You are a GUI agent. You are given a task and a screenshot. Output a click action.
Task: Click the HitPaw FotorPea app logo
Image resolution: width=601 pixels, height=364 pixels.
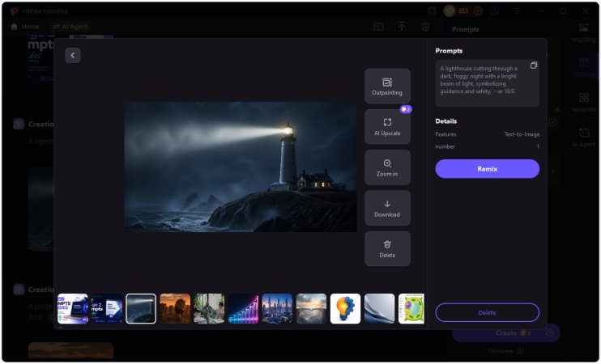pyautogui.click(x=15, y=11)
